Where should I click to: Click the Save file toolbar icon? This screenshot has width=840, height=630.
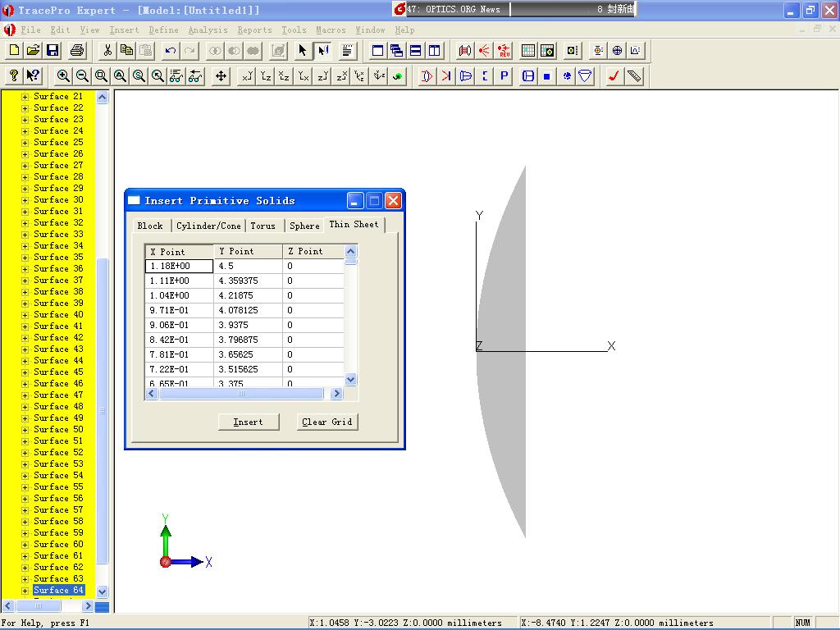52,50
